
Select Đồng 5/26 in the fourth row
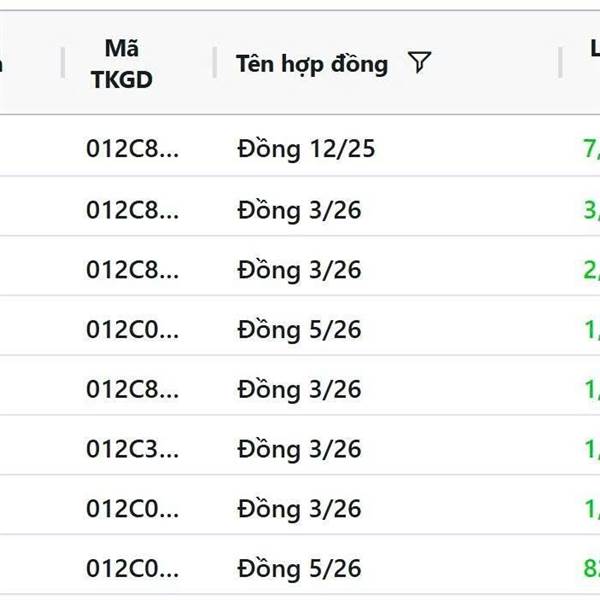299,330
